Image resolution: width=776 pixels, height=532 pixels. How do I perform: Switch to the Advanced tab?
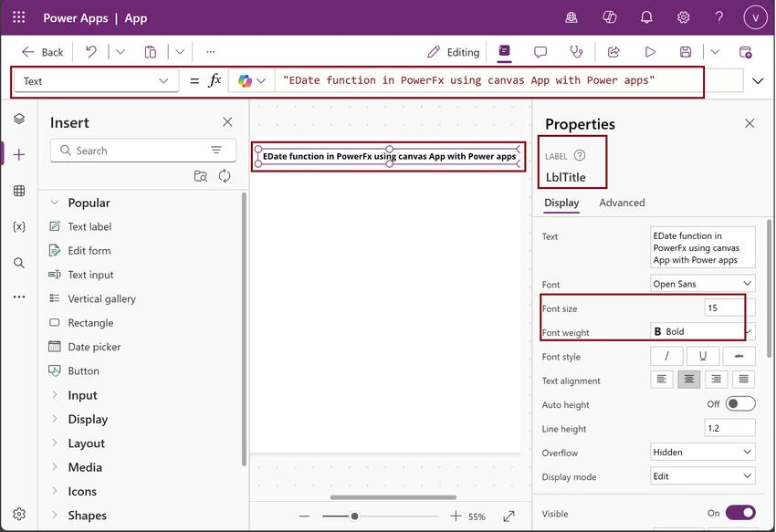(x=622, y=203)
